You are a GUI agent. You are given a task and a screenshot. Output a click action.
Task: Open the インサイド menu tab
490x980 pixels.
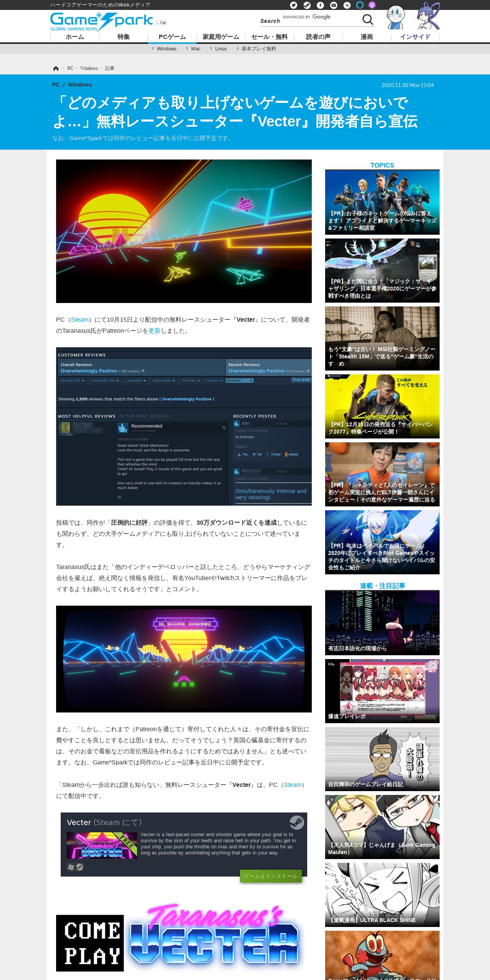(x=415, y=37)
